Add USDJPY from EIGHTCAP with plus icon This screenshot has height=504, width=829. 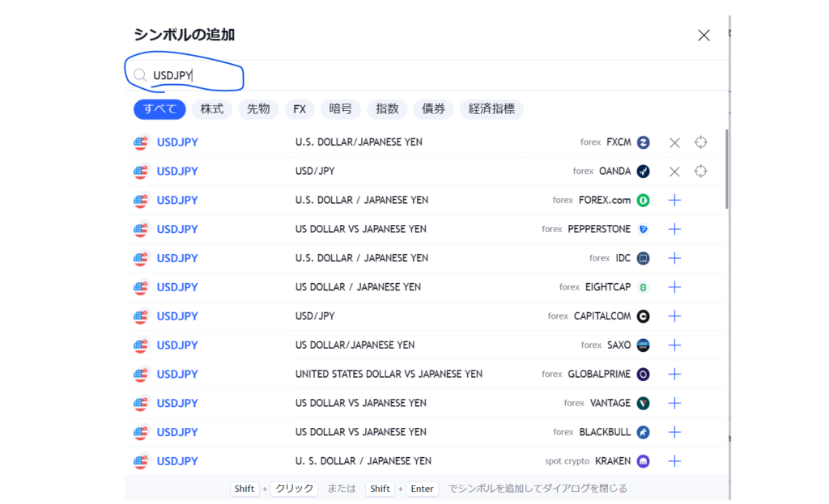coord(674,287)
